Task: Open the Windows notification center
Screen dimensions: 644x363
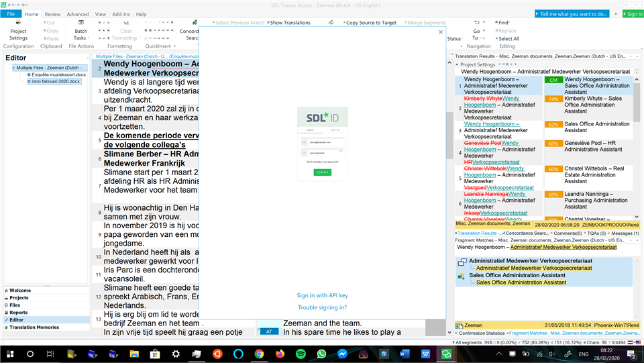Action: coord(632,354)
